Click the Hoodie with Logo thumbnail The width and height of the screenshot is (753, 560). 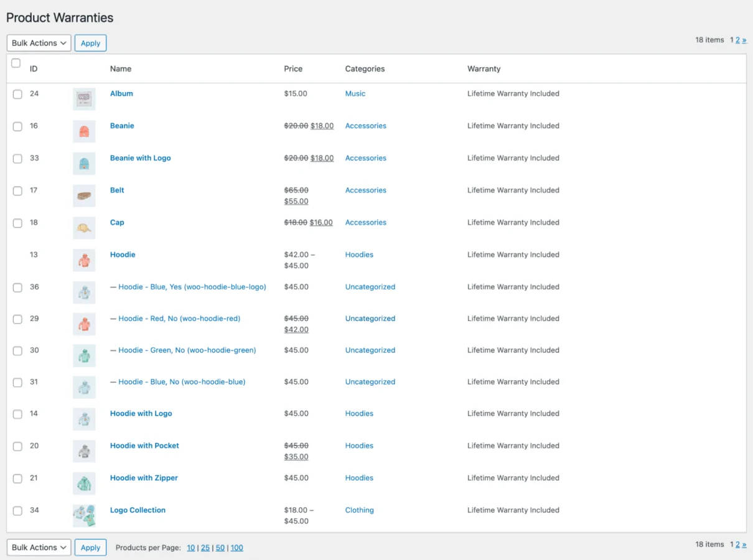[x=84, y=419]
